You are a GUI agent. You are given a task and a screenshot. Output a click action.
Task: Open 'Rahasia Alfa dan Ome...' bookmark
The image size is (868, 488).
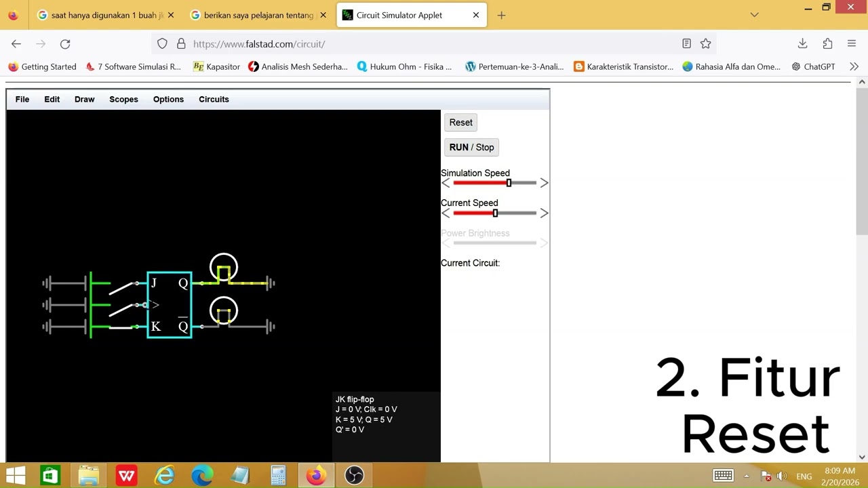(732, 66)
